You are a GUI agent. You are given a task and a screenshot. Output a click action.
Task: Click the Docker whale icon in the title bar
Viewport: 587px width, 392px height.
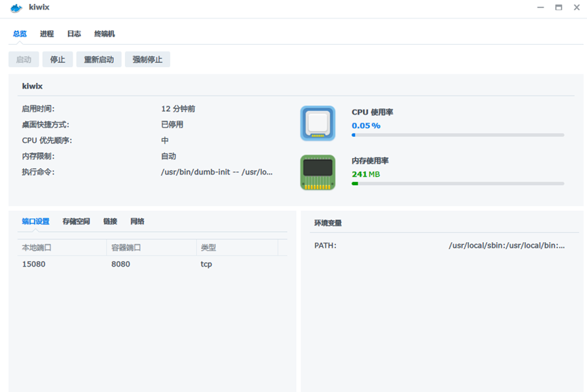click(16, 8)
